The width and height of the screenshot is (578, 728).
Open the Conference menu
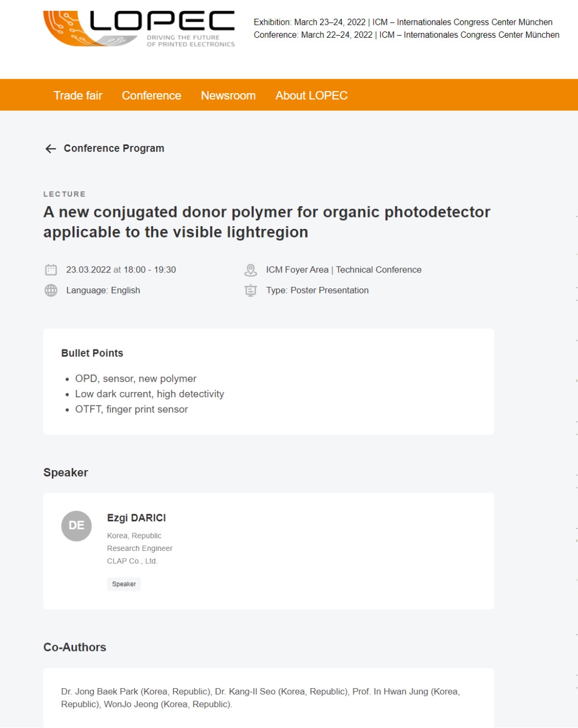tap(151, 96)
